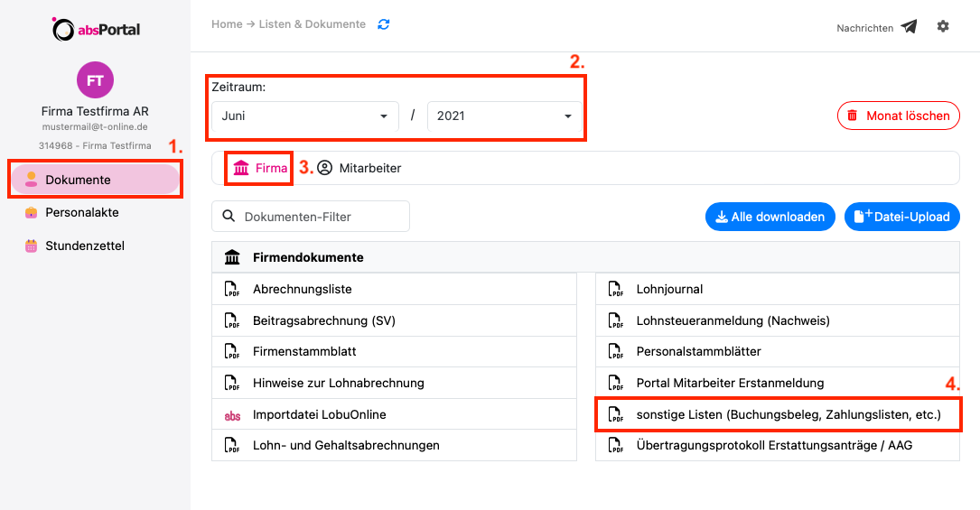Focus the Dokumenten-Filter search field
The width and height of the screenshot is (980, 510).
tap(321, 217)
